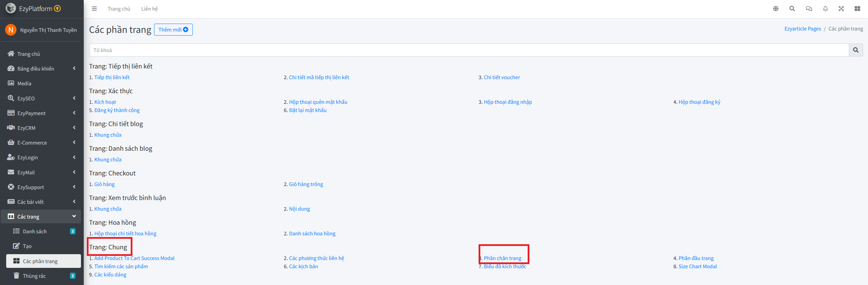Open the chat messages icon

click(x=809, y=9)
